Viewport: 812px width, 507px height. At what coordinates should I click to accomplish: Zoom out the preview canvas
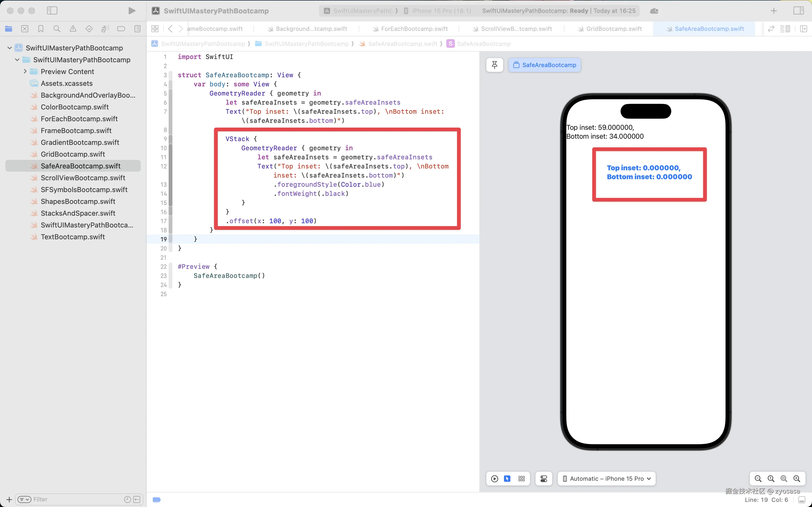click(x=758, y=479)
